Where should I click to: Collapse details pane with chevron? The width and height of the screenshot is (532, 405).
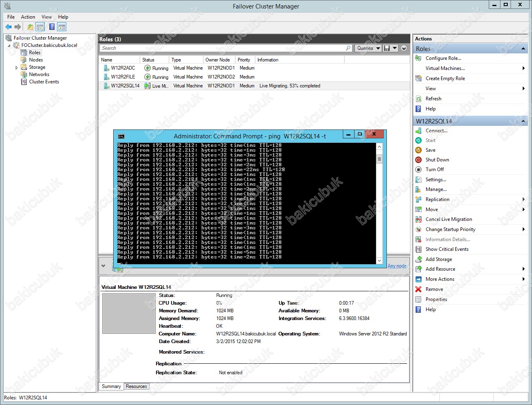(103, 266)
